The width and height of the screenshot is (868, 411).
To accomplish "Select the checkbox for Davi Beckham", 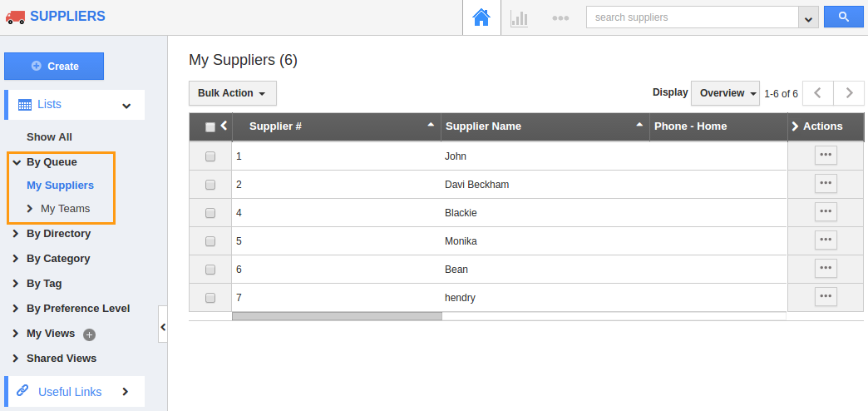I will coord(210,185).
